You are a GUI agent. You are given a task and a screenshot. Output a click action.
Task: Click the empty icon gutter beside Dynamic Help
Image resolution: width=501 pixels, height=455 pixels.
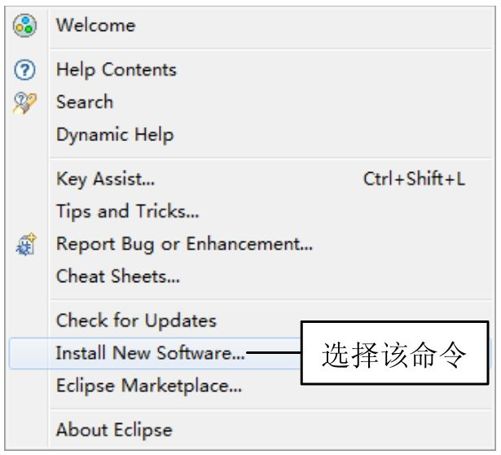pos(26,135)
